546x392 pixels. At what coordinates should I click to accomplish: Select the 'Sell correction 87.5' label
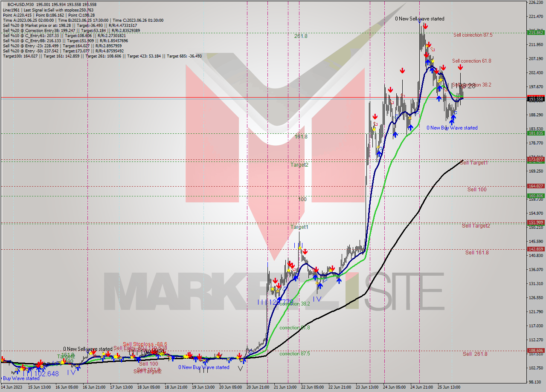(x=473, y=35)
